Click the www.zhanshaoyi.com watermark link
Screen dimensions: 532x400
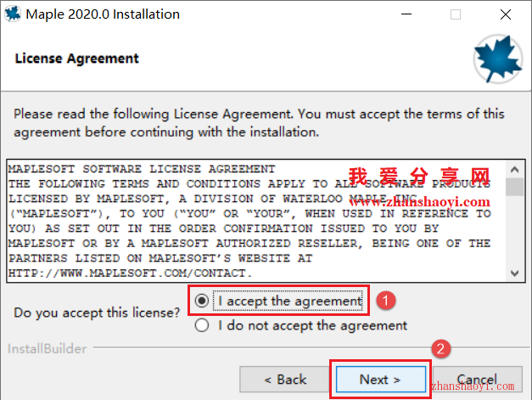click(x=420, y=202)
